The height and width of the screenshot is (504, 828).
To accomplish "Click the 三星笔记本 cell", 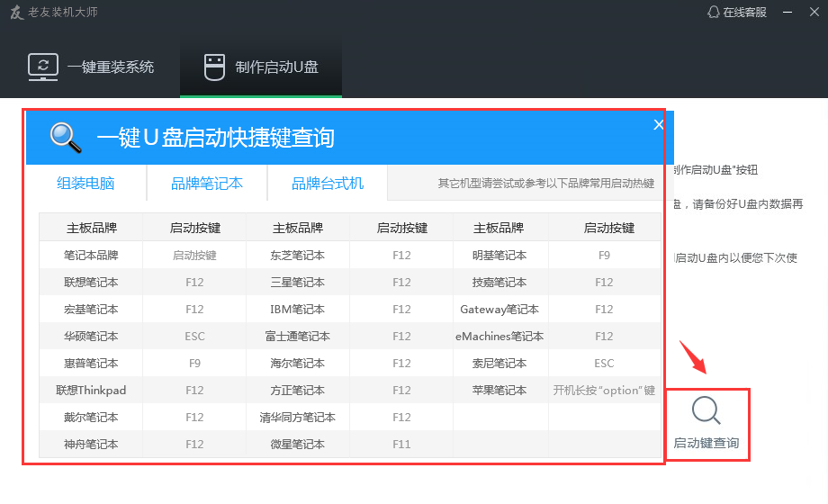I will [297, 282].
